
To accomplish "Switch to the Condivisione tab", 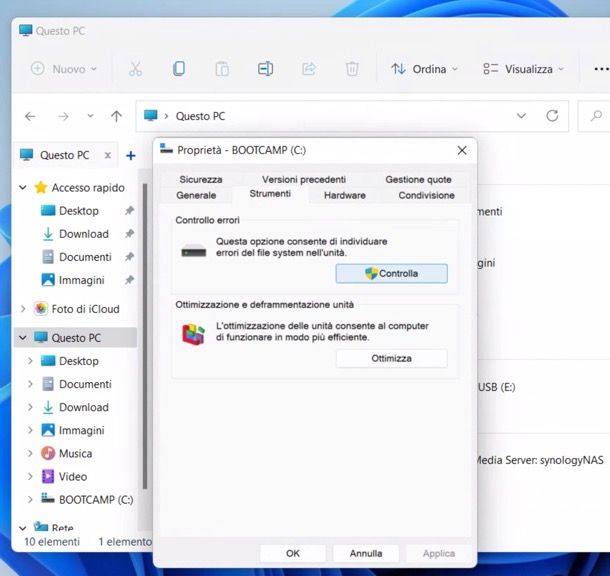I will coord(426,195).
